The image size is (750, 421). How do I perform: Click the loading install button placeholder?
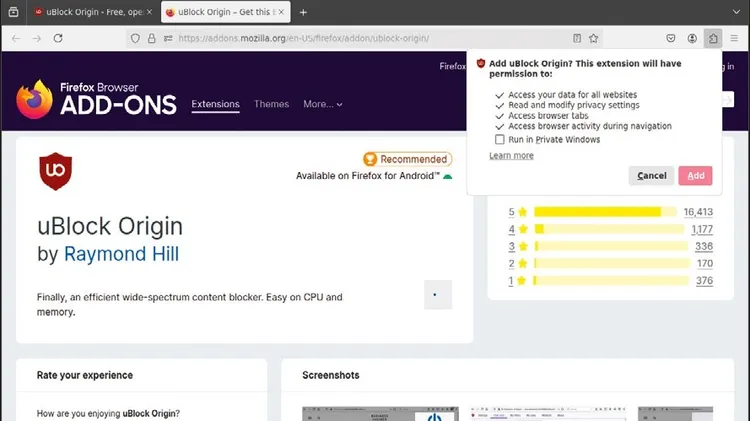click(x=438, y=295)
